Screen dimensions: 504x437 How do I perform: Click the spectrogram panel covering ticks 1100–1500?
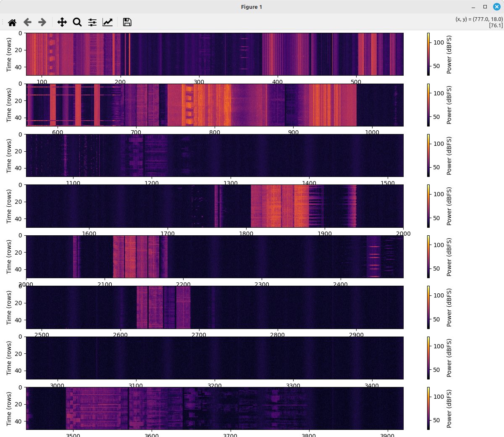tap(215, 155)
